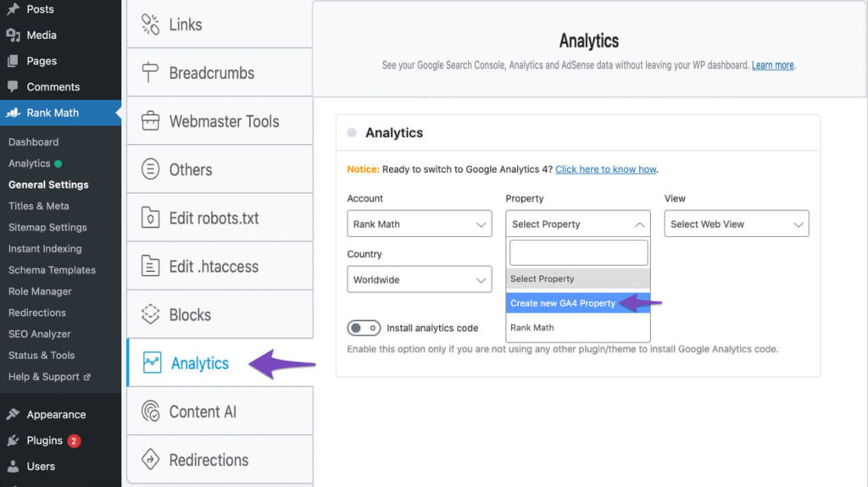Choose Rank Math property option

point(577,328)
